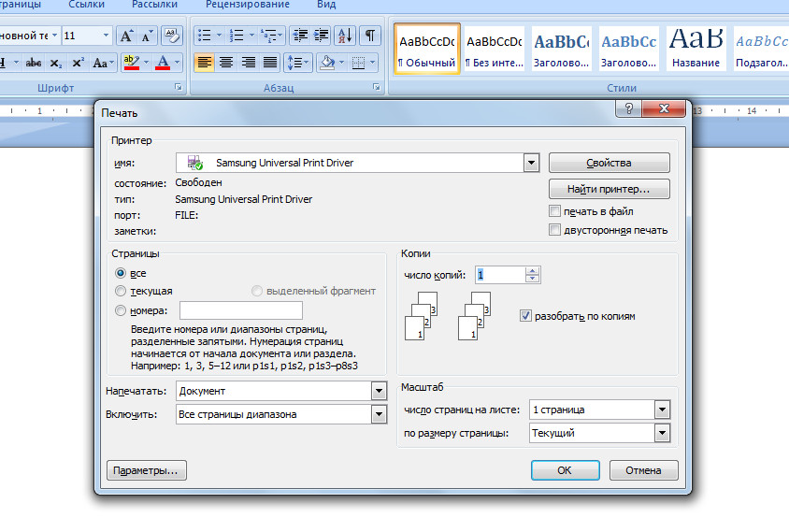Center-align the paragraph text
This screenshot has width=789, height=532.
226,63
